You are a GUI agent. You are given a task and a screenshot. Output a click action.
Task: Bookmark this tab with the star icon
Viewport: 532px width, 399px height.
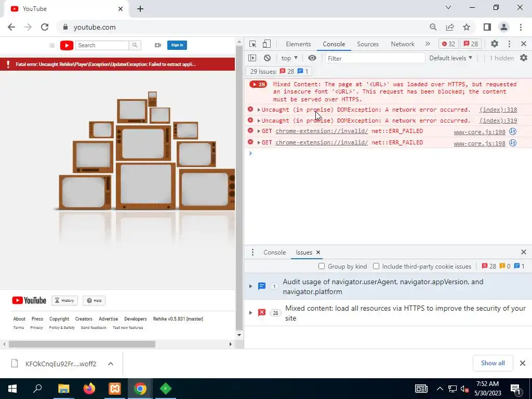[x=467, y=27]
